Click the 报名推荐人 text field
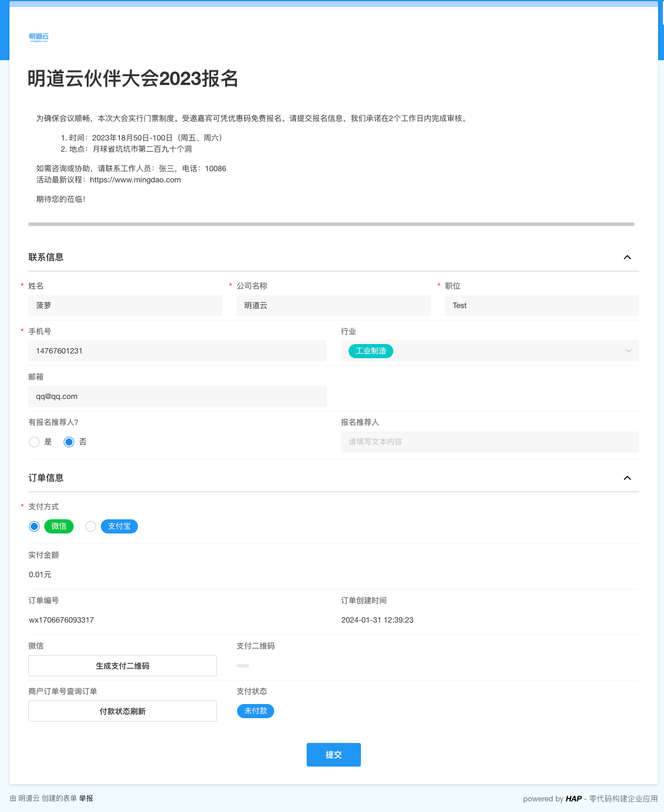This screenshot has width=664, height=812. [490, 442]
